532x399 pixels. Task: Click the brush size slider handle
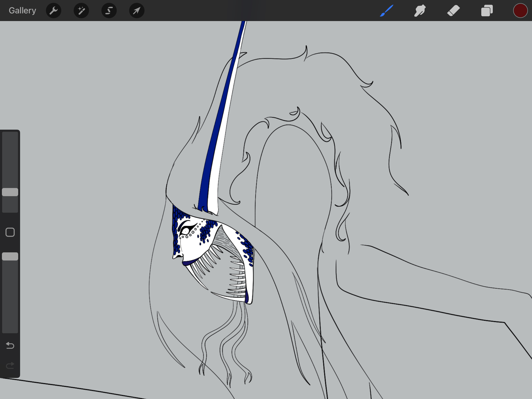[x=10, y=192]
